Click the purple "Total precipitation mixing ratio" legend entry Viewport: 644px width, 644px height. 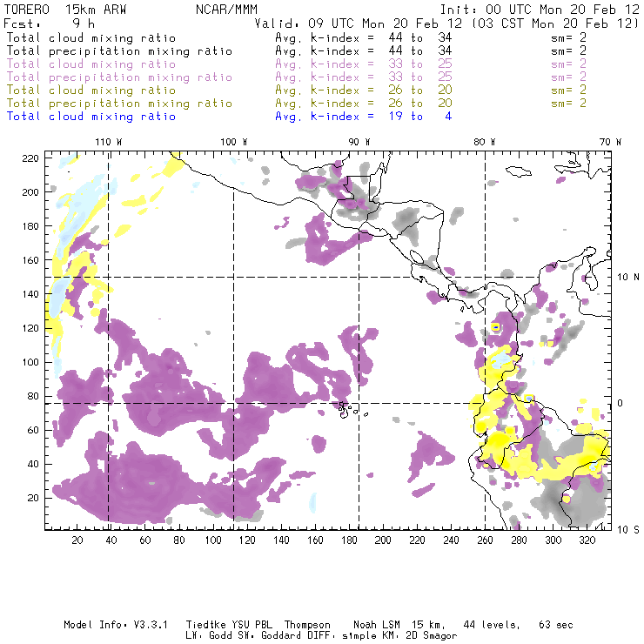point(118,77)
